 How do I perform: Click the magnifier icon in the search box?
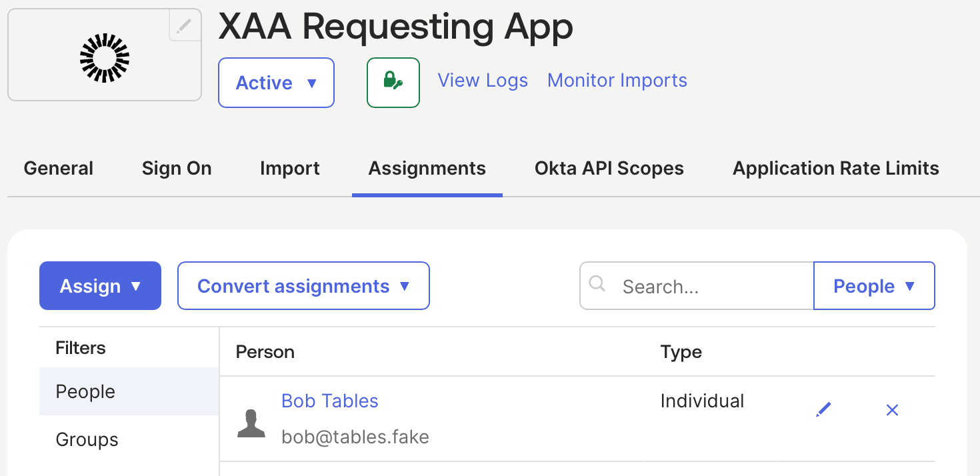click(x=597, y=285)
